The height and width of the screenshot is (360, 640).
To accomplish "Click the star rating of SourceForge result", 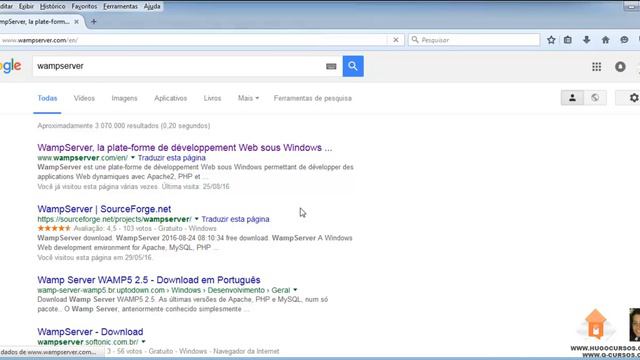I will click(x=54, y=228).
